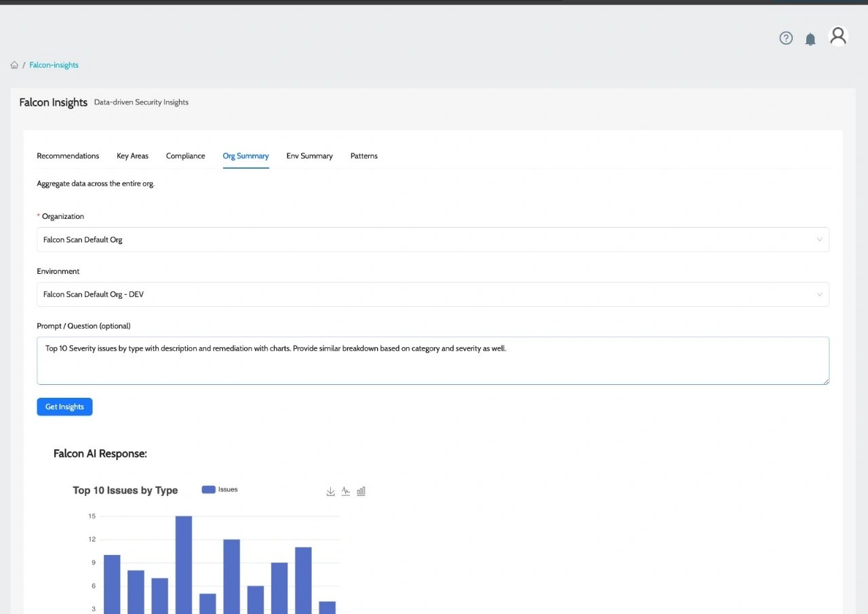This screenshot has width=868, height=614.
Task: Open the Env Summary tab
Action: tap(309, 156)
